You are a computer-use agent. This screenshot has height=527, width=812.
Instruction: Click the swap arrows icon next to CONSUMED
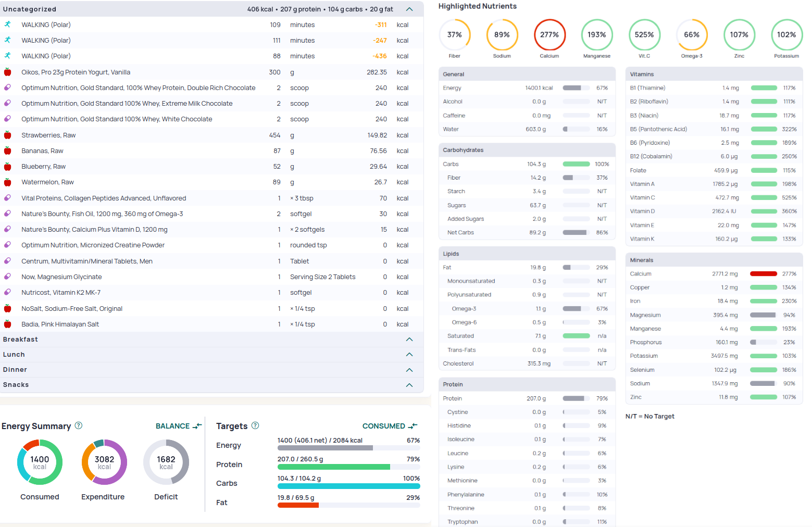click(x=413, y=426)
